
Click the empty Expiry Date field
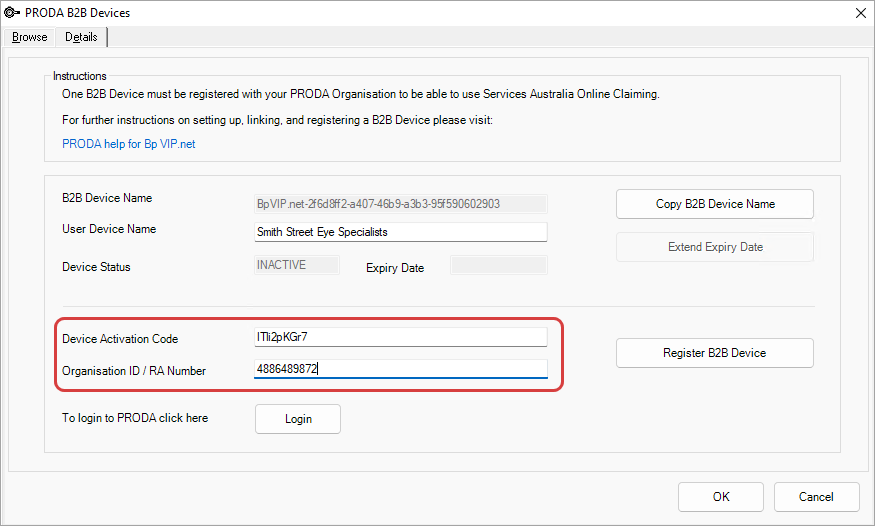(x=499, y=265)
